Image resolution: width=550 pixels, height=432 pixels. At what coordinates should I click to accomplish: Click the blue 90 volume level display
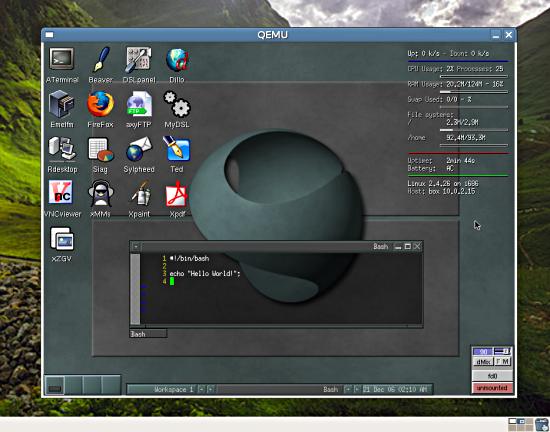(483, 351)
